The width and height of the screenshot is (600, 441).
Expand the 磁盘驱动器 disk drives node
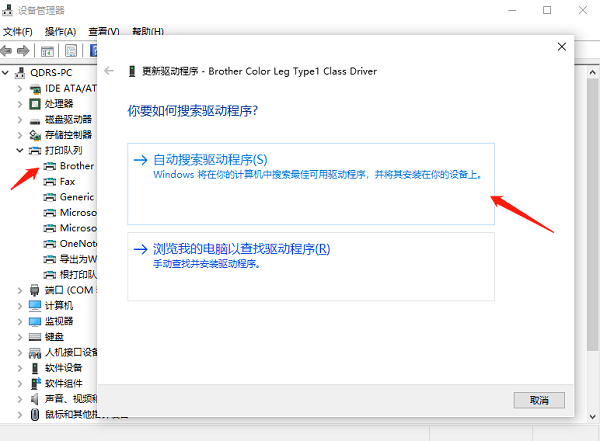coord(21,119)
